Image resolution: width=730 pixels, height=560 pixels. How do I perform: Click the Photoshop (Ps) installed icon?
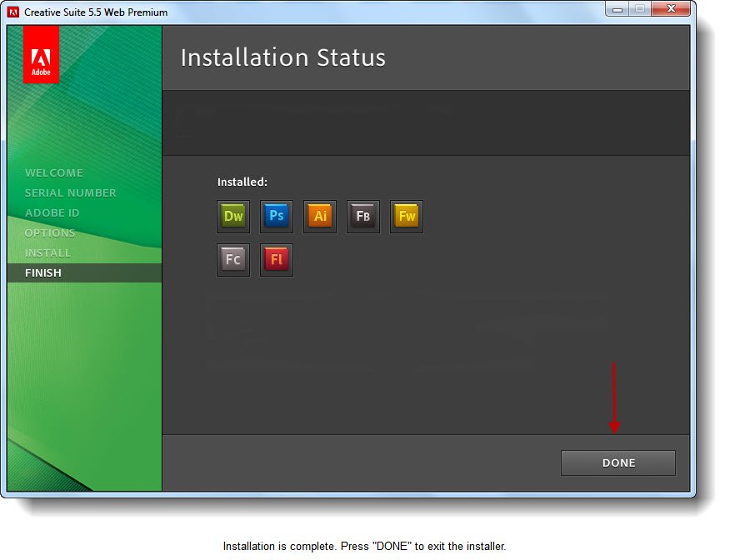(x=277, y=217)
